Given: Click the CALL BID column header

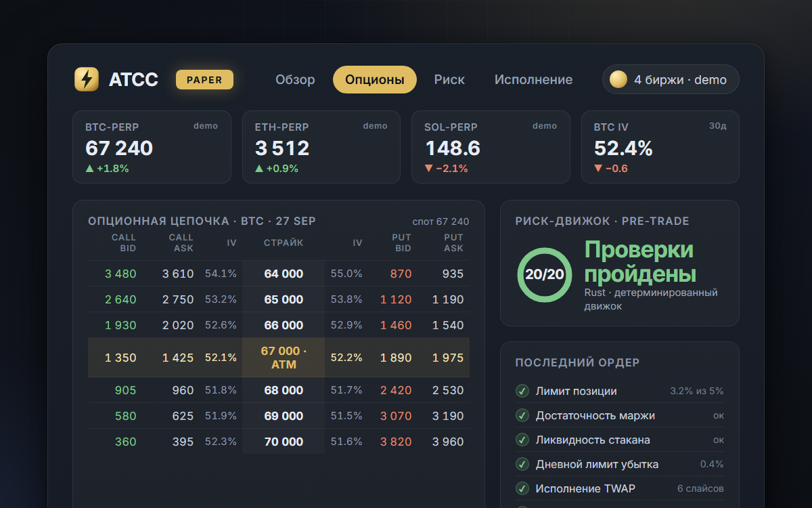Looking at the screenshot, I should [124, 243].
